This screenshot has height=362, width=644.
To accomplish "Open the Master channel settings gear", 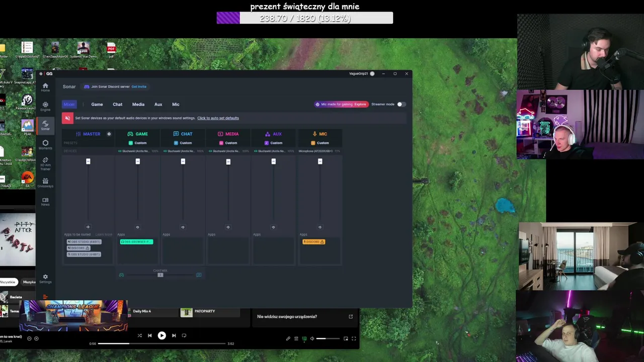I will [x=109, y=134].
